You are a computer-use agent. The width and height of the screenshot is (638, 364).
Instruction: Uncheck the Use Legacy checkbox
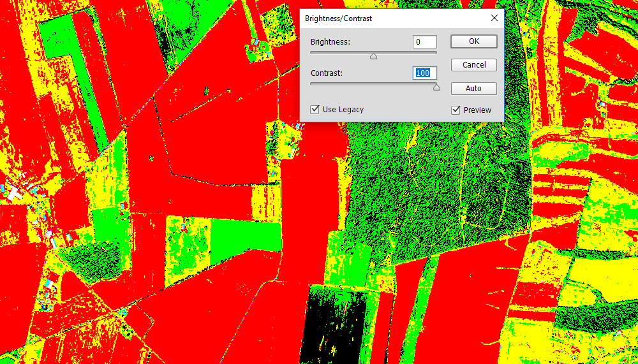[x=315, y=110]
